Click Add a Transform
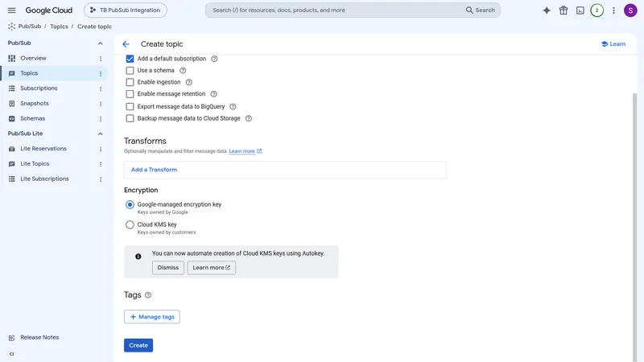The height and width of the screenshot is (362, 644). (x=154, y=170)
